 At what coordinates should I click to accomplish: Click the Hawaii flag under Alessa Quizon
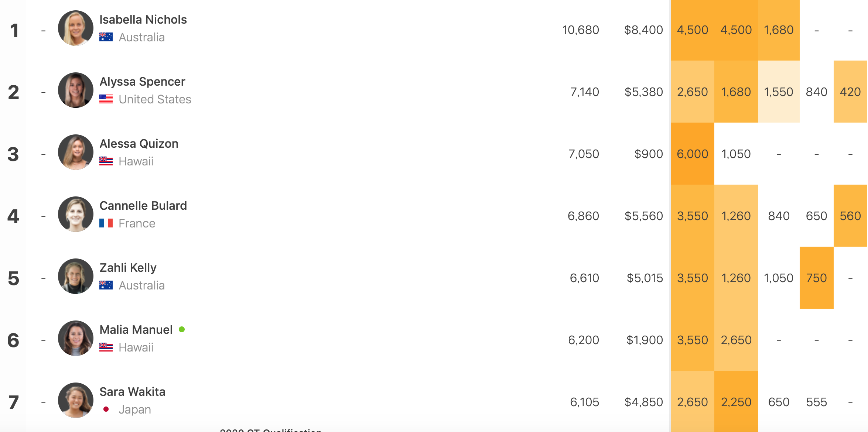(106, 161)
